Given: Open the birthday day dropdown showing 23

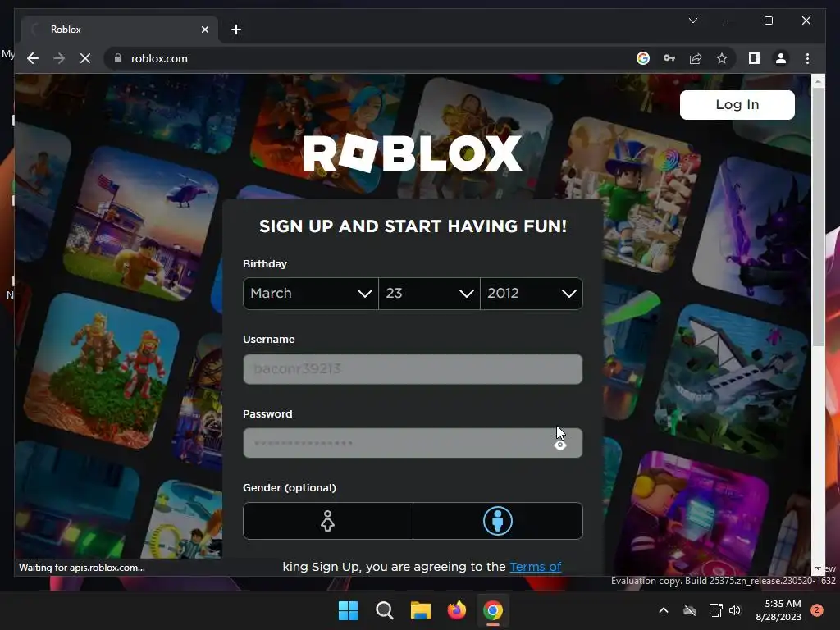Looking at the screenshot, I should (429, 294).
